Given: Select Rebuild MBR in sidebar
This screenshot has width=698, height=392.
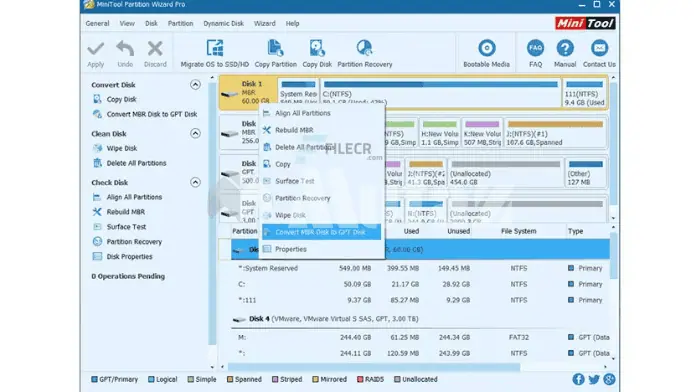Looking at the screenshot, I should 118,212.
